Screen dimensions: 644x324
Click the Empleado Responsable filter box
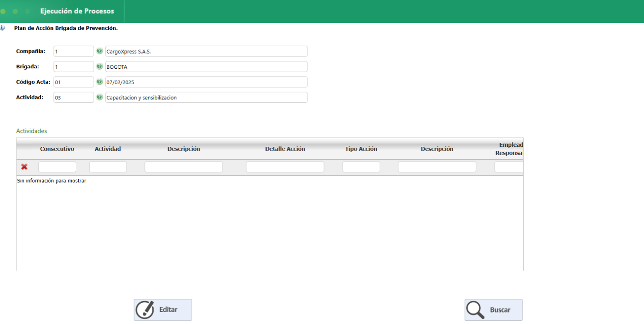[509, 167]
